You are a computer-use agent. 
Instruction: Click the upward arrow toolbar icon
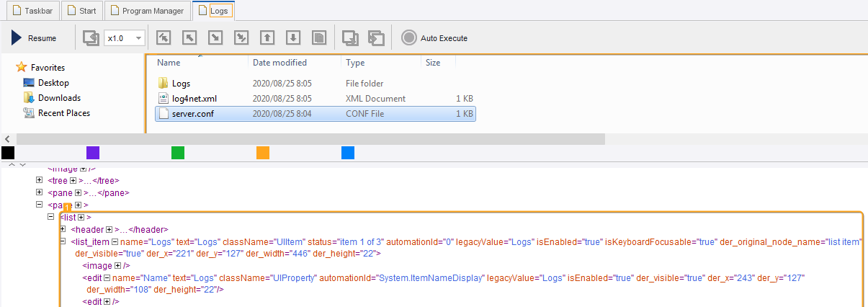(x=267, y=38)
